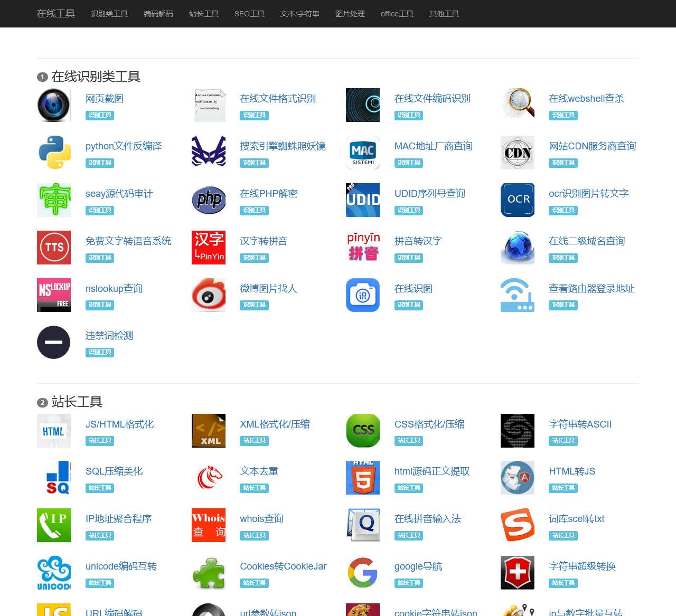Screen dimensions: 676x616
Task: Click the green IP phone icon
Action: click(54, 525)
